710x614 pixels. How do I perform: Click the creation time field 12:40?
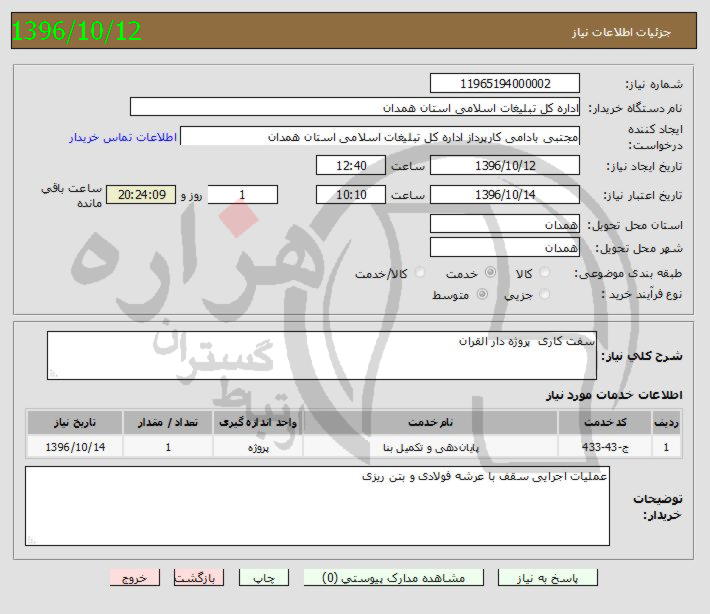(x=351, y=165)
